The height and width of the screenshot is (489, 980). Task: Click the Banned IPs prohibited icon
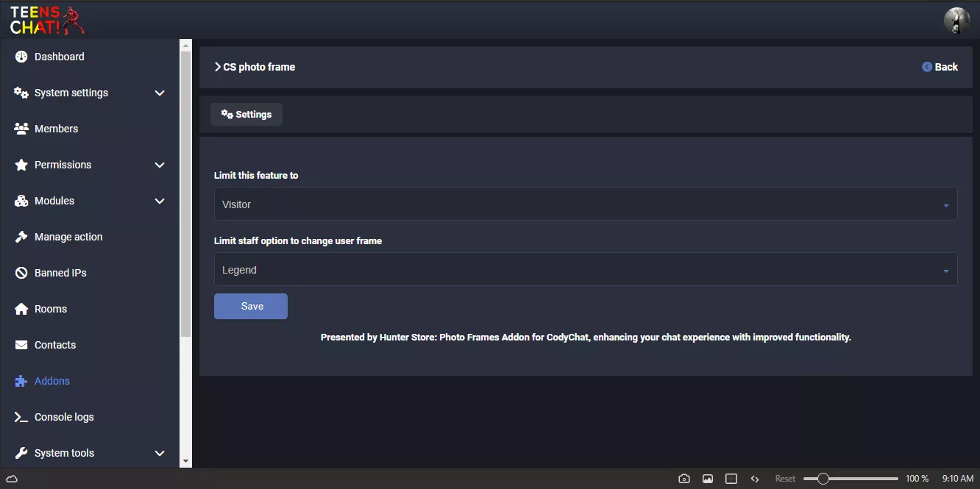click(21, 273)
